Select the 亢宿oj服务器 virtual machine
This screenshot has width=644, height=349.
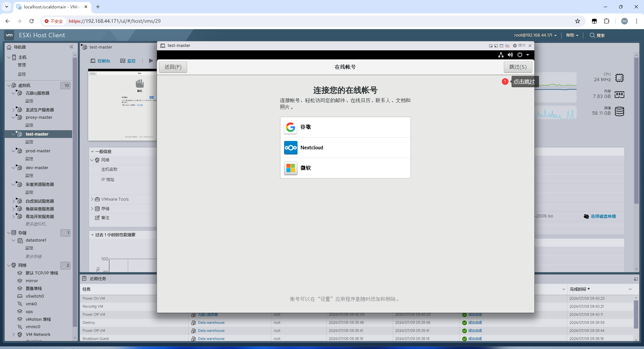coord(38,93)
